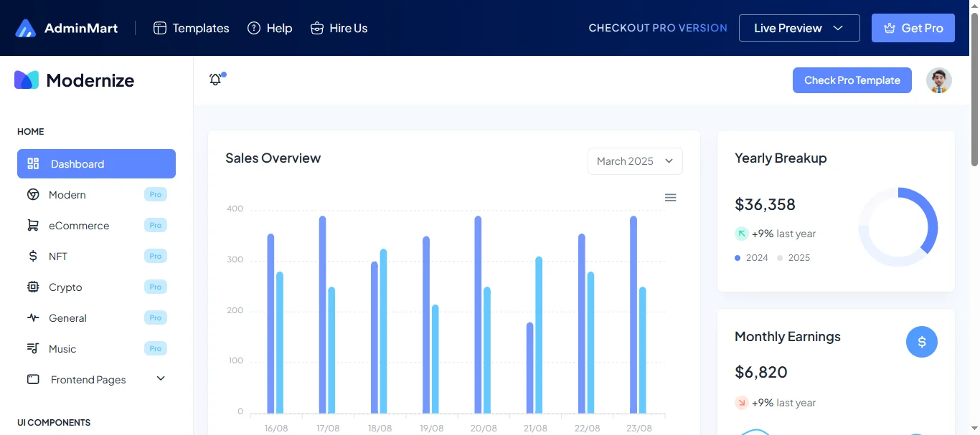
Task: Toggle the 2025 legend series
Action: pos(793,258)
